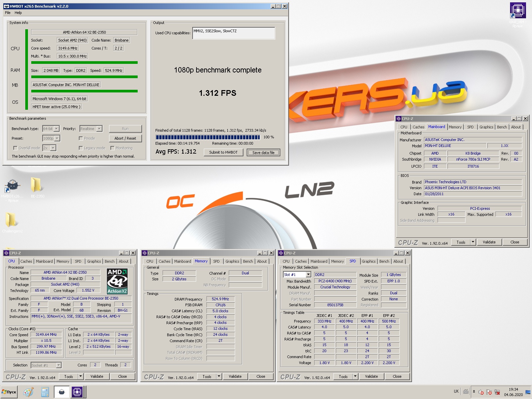Select the BE-2350 desktop folder
Screen dimensions: 532x399
pyautogui.click(x=37, y=187)
